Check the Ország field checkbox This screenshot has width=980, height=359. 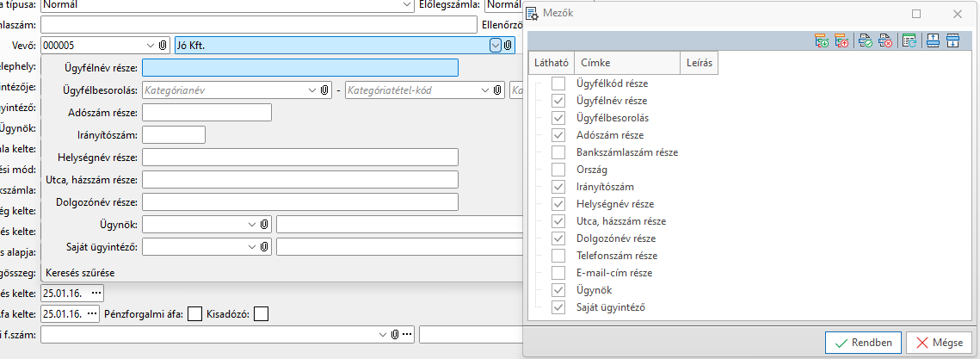click(x=558, y=170)
